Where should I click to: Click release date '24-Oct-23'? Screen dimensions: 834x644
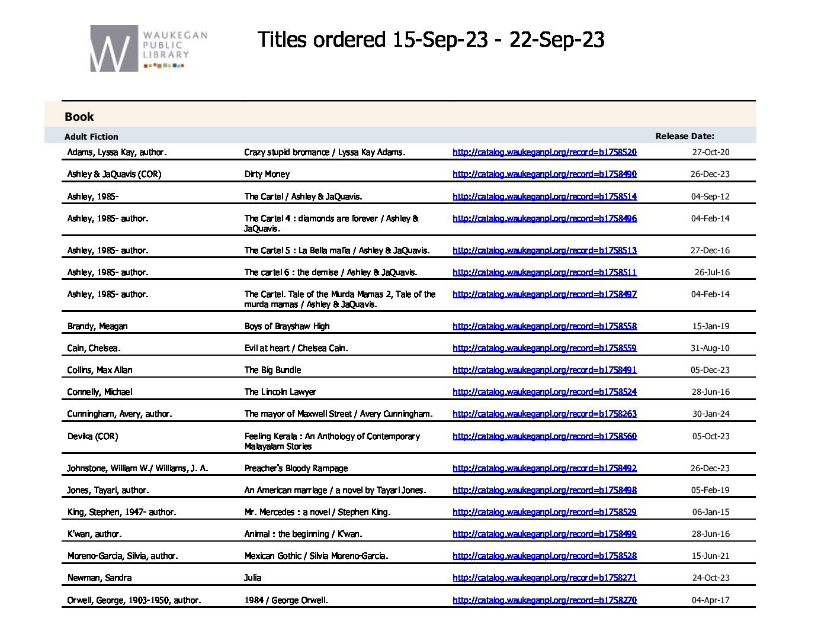711,578
